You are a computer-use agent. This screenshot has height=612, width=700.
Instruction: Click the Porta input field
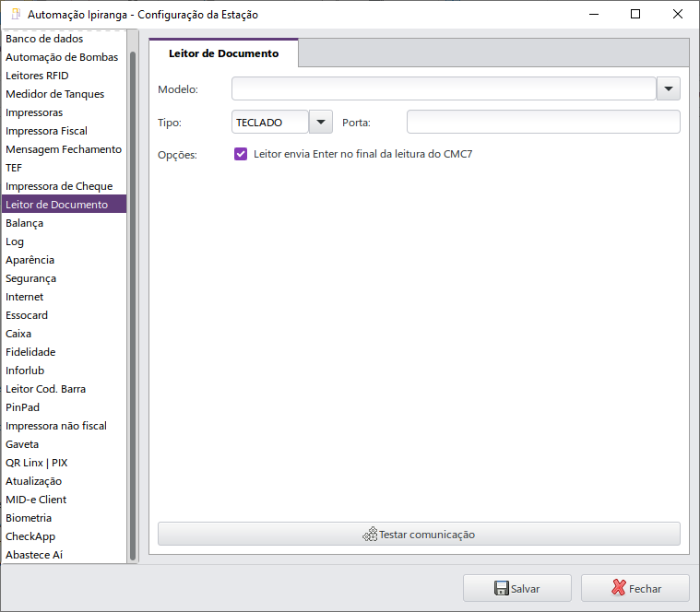pos(543,122)
